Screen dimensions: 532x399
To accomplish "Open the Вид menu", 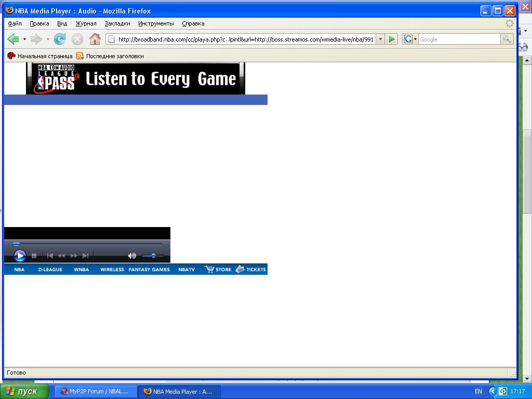I will point(62,23).
